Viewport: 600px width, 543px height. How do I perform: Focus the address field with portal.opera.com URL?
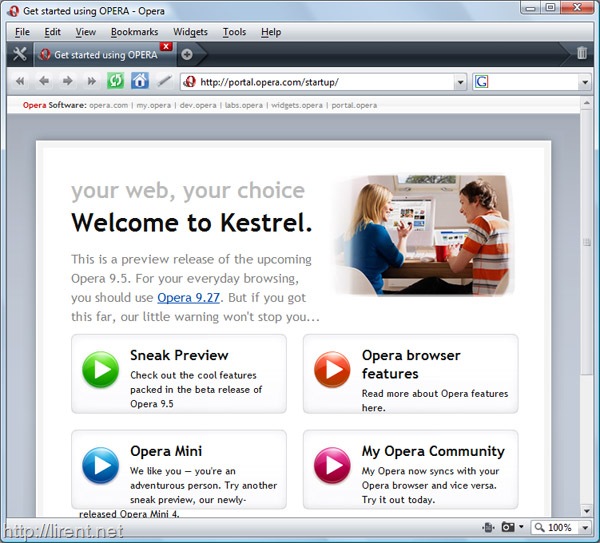tap(325, 82)
